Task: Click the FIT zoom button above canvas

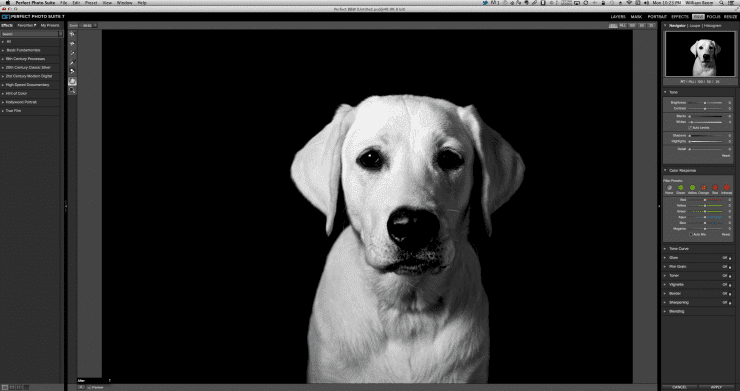Action: coord(613,26)
